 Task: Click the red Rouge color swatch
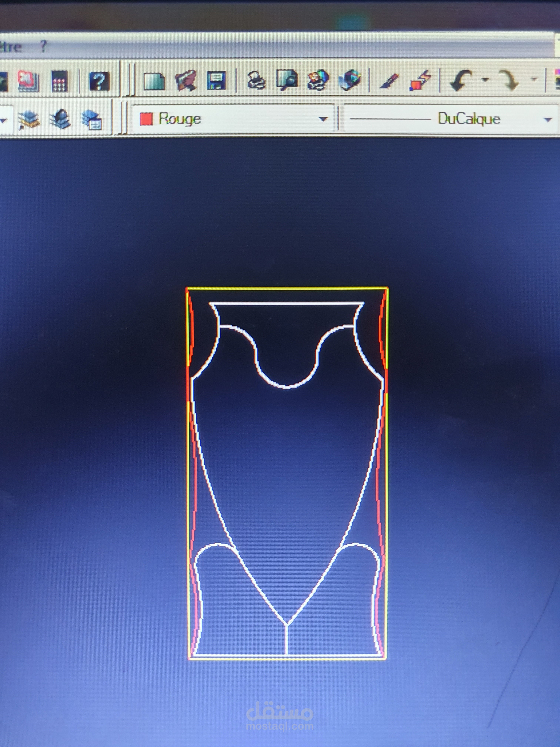[x=146, y=119]
